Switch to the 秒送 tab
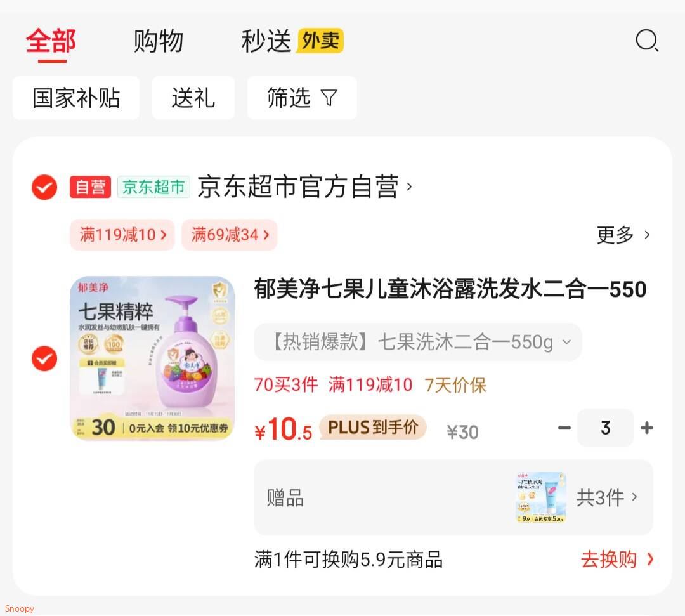Viewport: 685px width, 616px height. coord(266,41)
